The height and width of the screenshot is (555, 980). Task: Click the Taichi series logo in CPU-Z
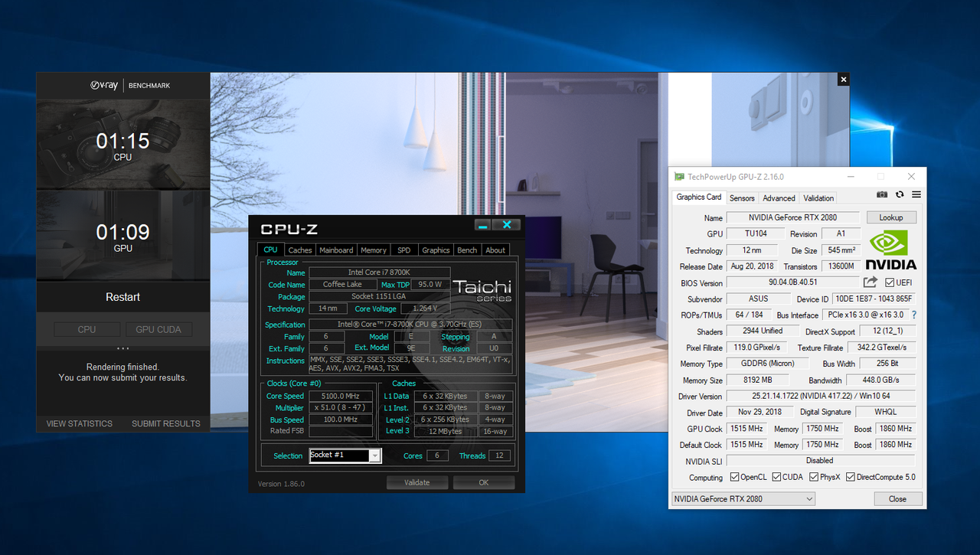(x=482, y=291)
